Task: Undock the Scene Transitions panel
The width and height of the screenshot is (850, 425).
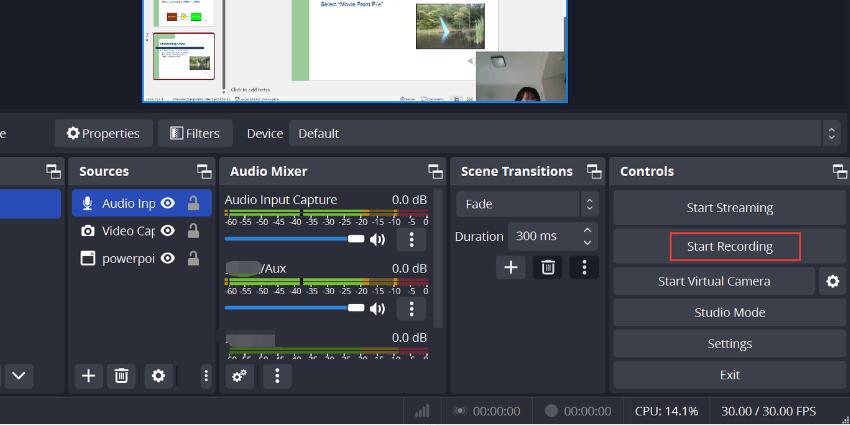Action: (594, 172)
